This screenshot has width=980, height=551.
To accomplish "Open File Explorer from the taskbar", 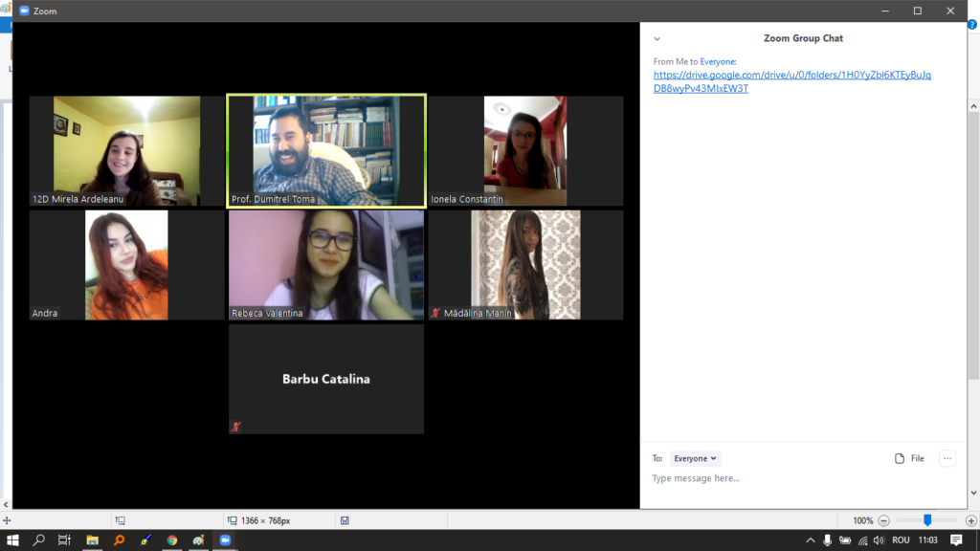I will [92, 540].
